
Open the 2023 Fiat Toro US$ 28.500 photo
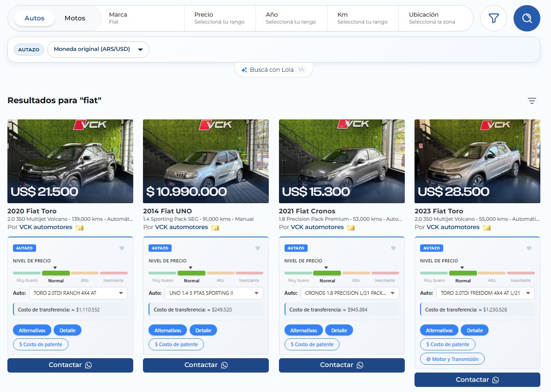(477, 162)
